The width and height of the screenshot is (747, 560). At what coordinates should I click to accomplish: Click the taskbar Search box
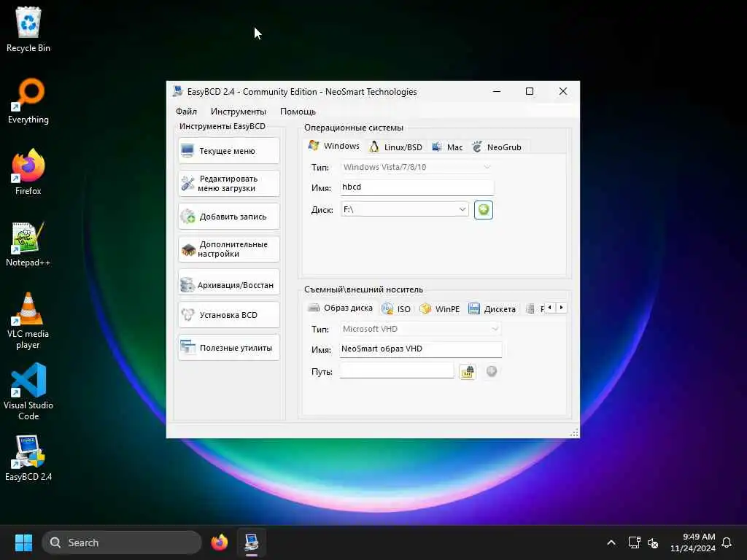coord(122,542)
